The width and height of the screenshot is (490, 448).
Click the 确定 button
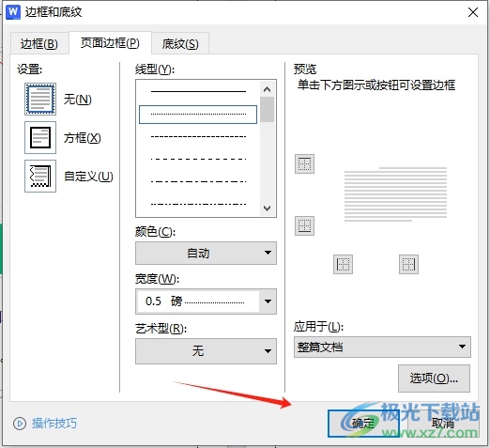pos(363,424)
